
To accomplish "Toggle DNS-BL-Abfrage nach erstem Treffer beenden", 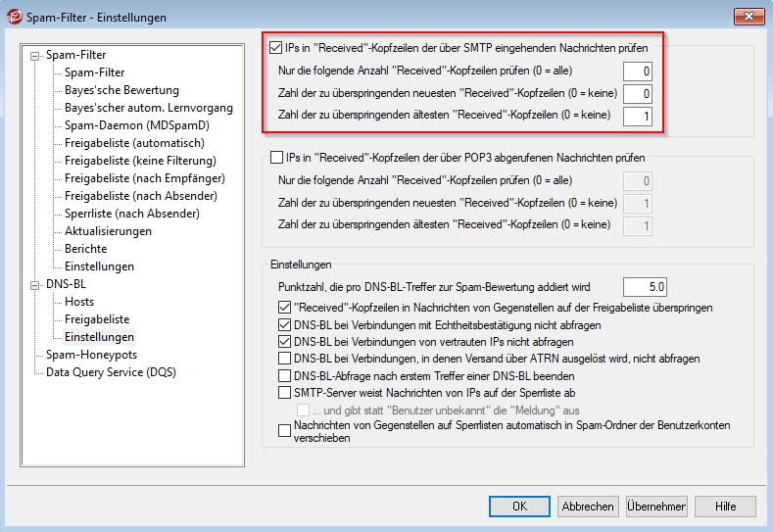I will pos(285,377).
